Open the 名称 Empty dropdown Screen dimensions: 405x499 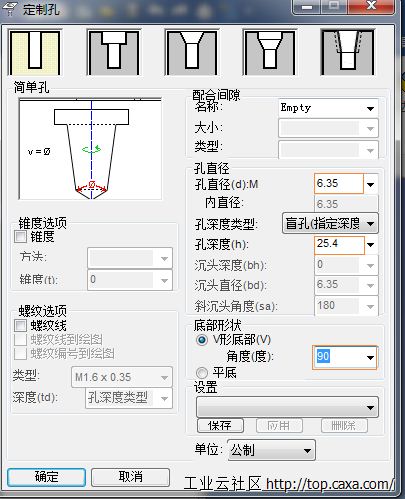328,108
